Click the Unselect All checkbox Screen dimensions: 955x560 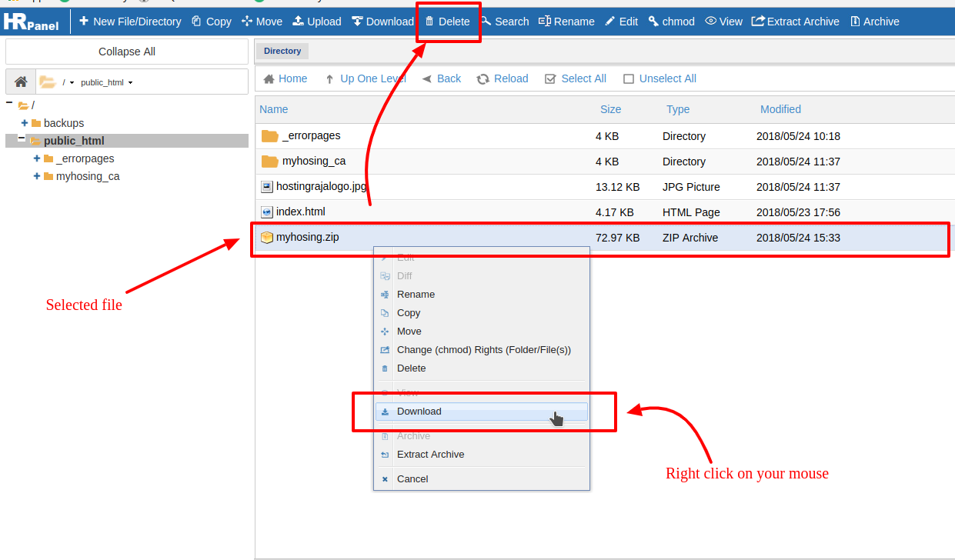(629, 78)
